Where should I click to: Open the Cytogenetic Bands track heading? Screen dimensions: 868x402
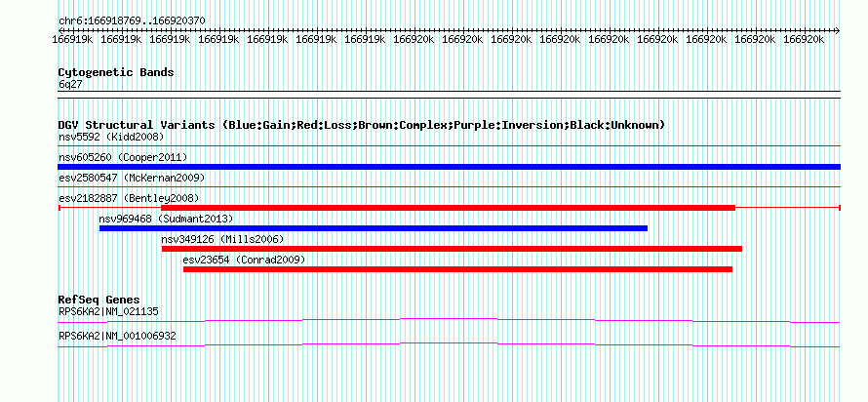pyautogui.click(x=116, y=72)
